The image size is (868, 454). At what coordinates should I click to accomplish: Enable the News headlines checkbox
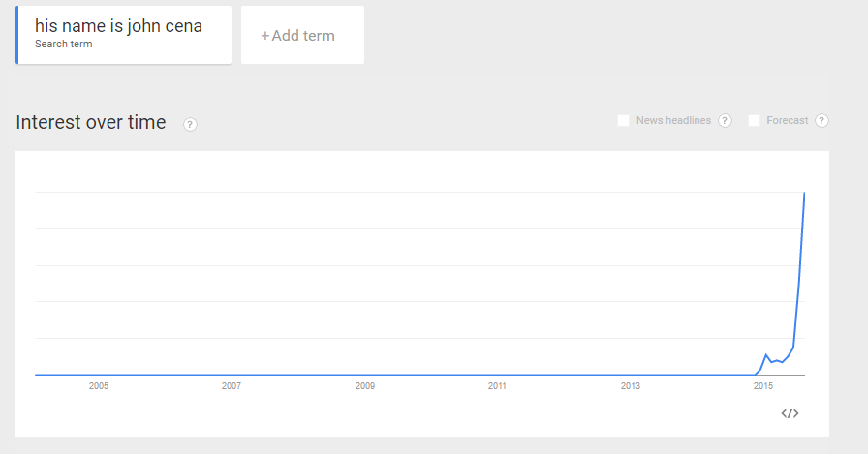click(x=623, y=121)
